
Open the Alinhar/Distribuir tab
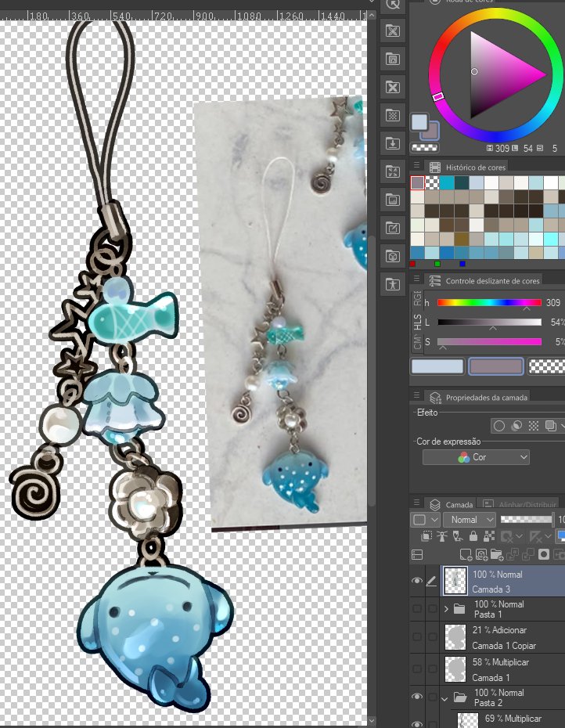pyautogui.click(x=519, y=504)
